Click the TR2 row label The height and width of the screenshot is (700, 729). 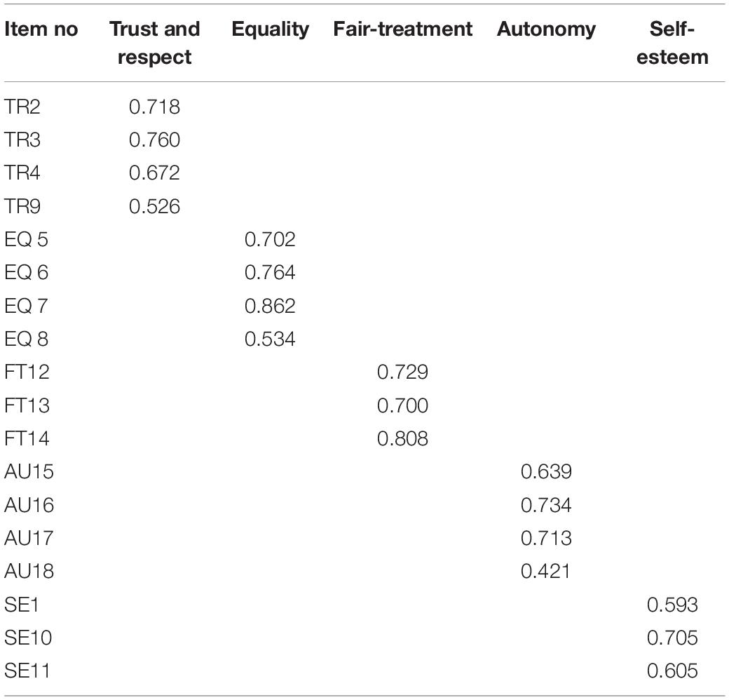(22, 107)
